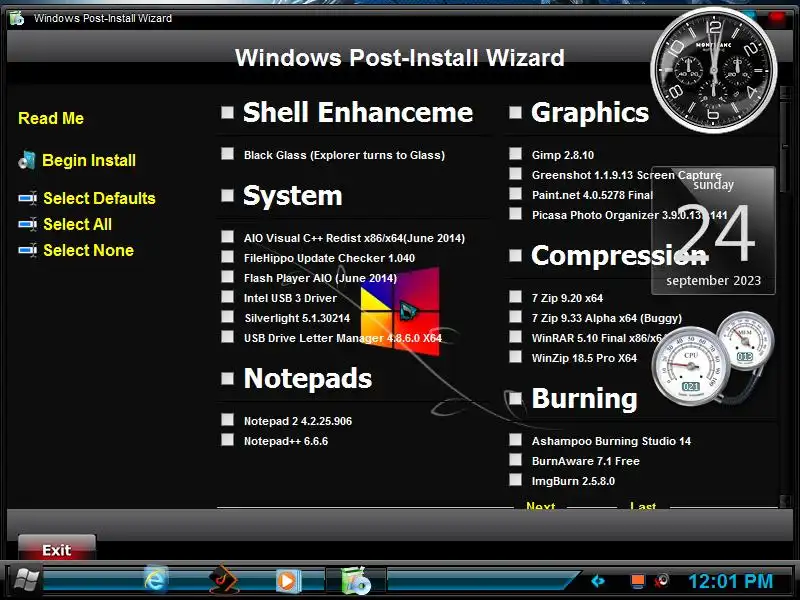Choose Select All link
This screenshot has width=800, height=600.
(78, 224)
